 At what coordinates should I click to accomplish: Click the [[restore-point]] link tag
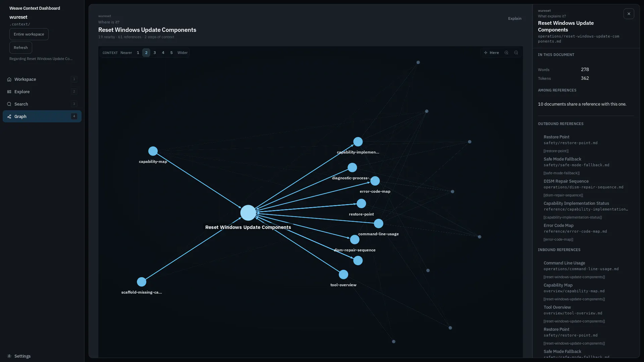click(556, 151)
